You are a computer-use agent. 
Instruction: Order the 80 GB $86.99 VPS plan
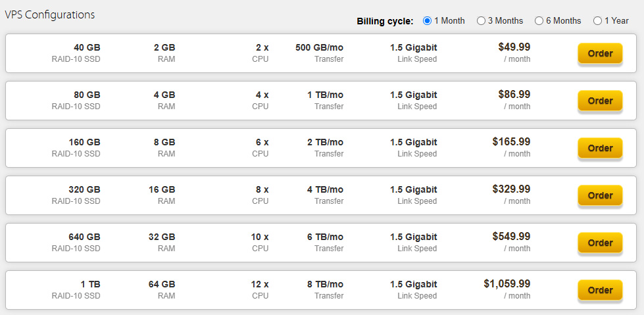click(600, 101)
